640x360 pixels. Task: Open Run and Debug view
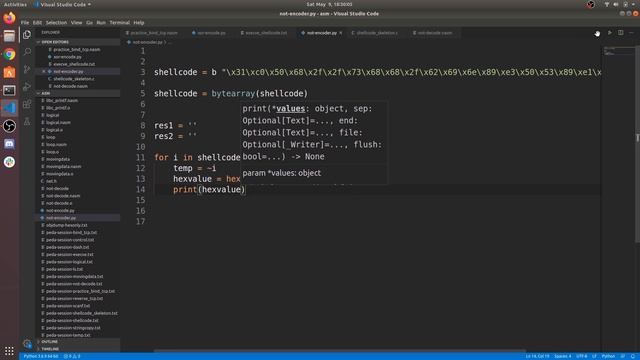27,87
